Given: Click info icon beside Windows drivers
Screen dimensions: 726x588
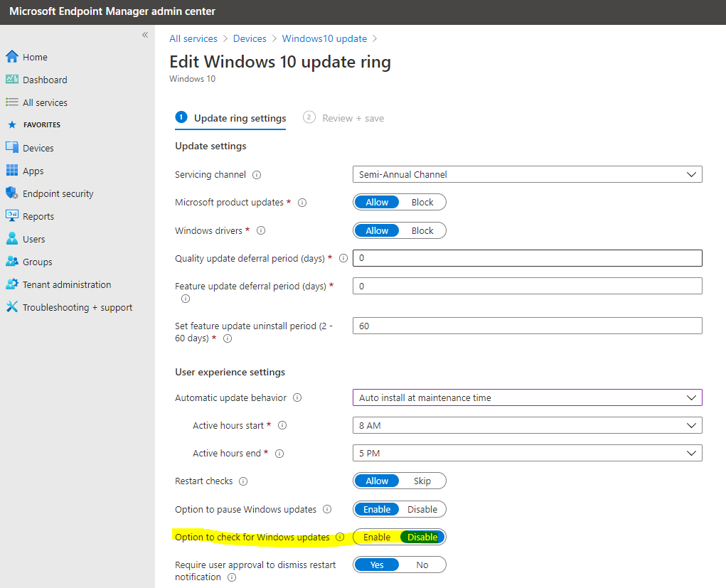Looking at the screenshot, I should pos(261,230).
